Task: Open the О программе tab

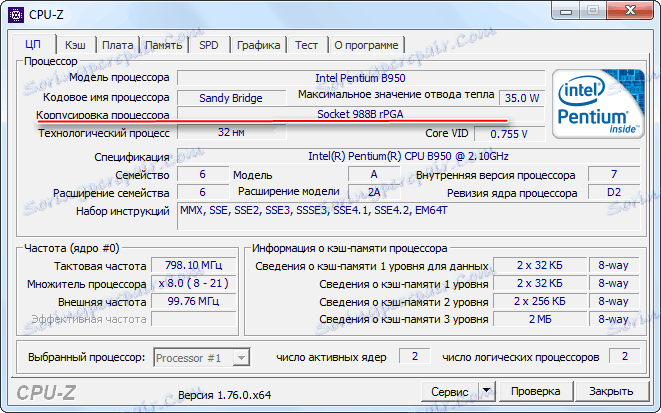Action: (366, 45)
